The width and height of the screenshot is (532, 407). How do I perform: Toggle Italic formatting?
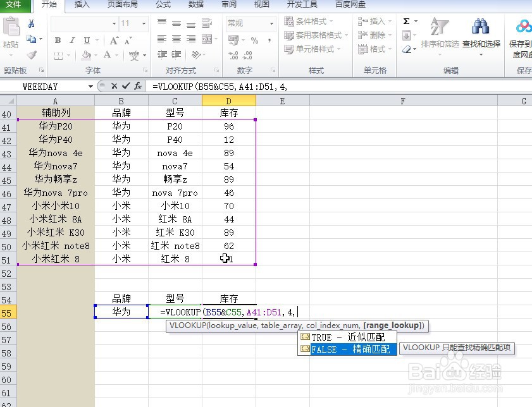click(x=72, y=40)
